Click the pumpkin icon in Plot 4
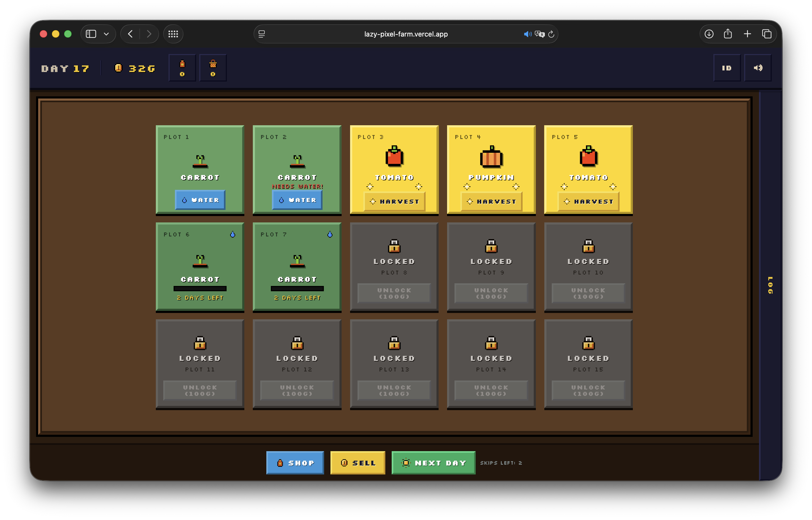Viewport: 812px width, 520px height. pyautogui.click(x=491, y=157)
